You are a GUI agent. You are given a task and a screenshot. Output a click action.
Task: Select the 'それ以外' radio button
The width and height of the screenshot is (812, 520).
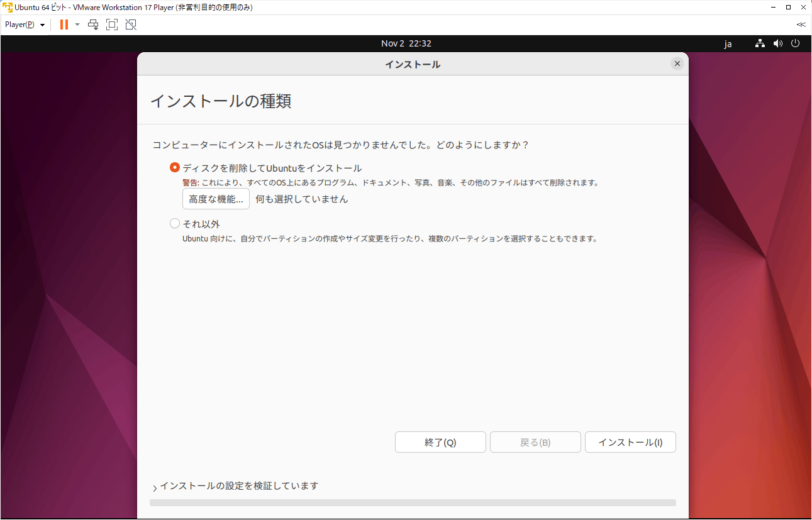(x=175, y=223)
